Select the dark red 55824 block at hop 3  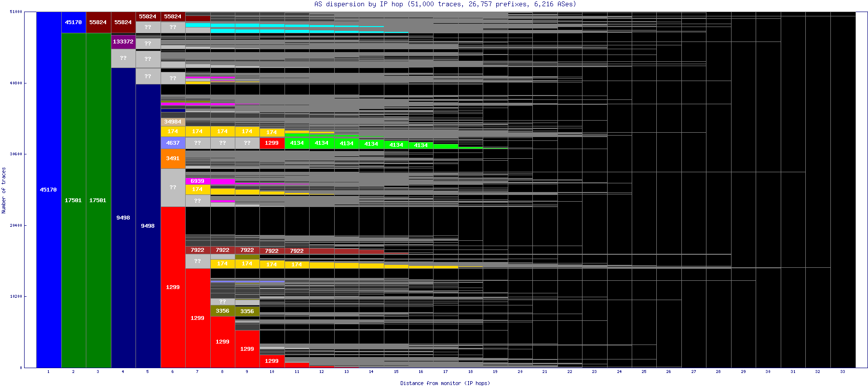[98, 22]
